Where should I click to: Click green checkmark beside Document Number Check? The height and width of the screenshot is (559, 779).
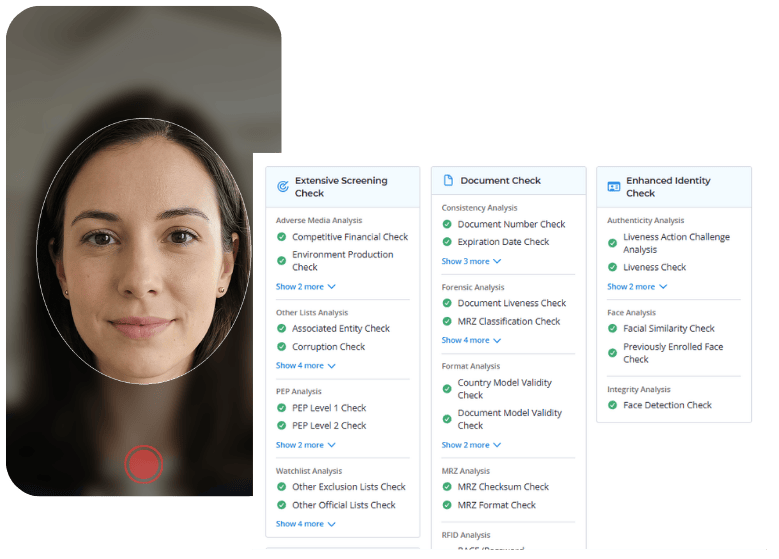(x=447, y=224)
